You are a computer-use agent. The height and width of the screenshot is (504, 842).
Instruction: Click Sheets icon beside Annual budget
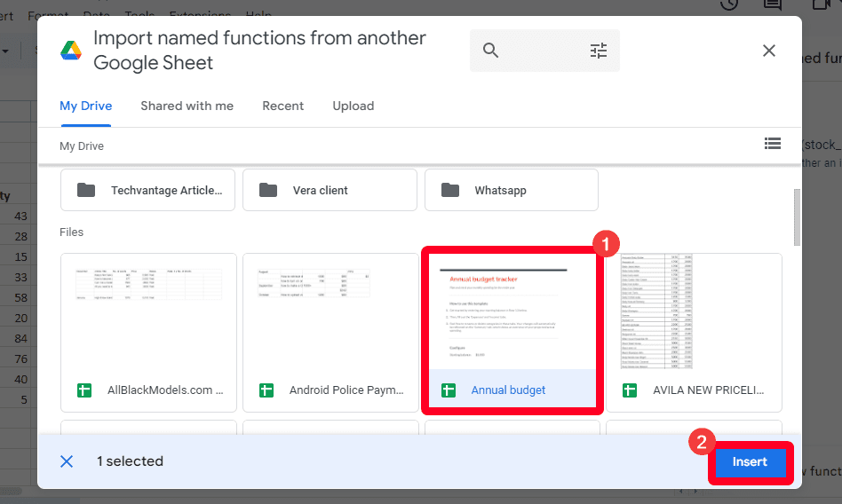pyautogui.click(x=449, y=390)
